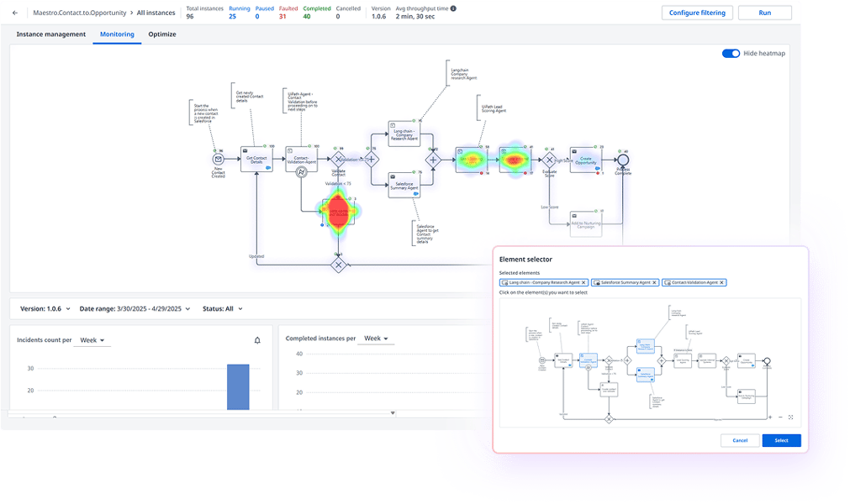Select the Get Contact Details task node
This screenshot has width=850, height=504.
[256, 159]
